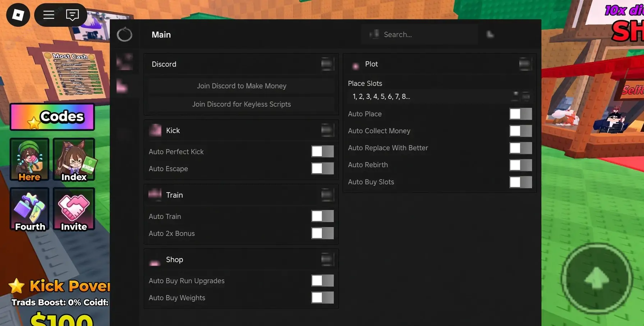
Task: Open the Place Slots dropdown
Action: 440,96
